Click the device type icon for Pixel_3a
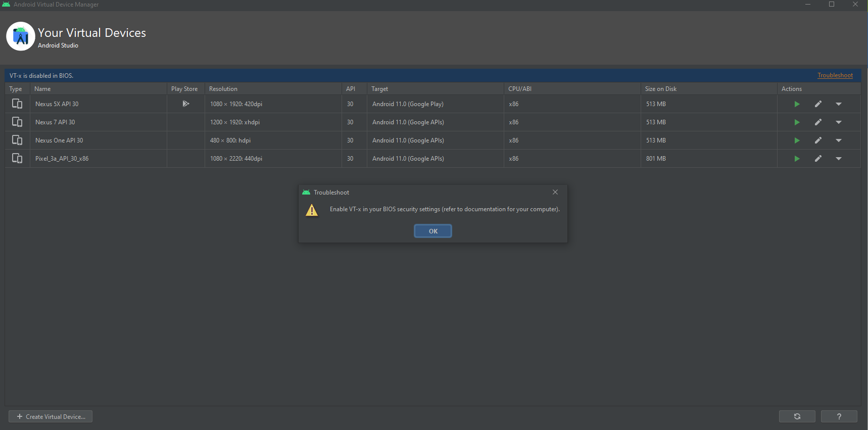This screenshot has height=430, width=868. point(17,158)
